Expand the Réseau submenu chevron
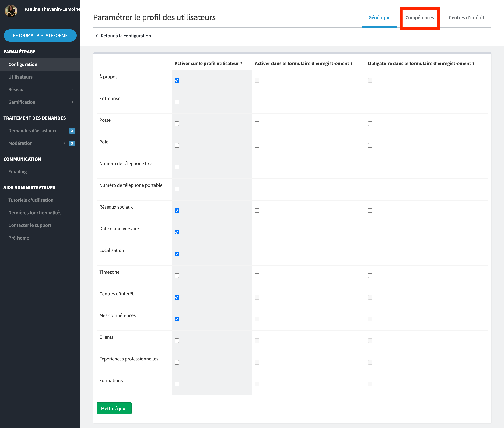 (73, 90)
